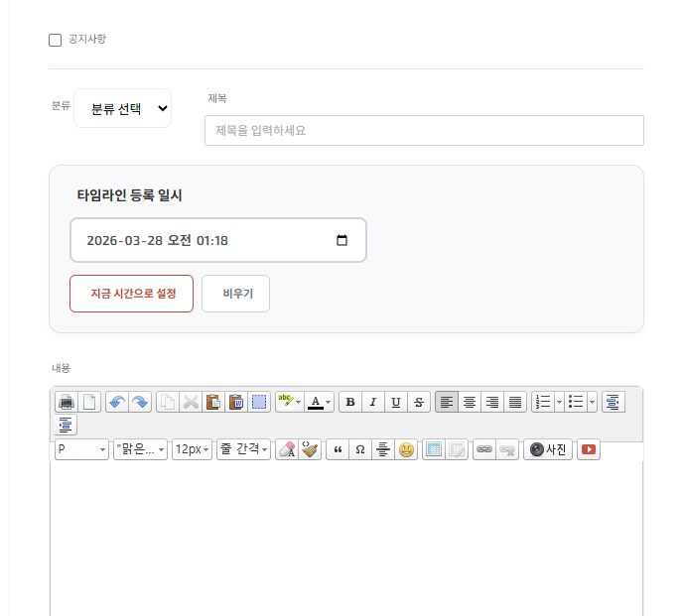Open the 분류 선택 category dropdown
The width and height of the screenshot is (682, 616).
pos(122,109)
